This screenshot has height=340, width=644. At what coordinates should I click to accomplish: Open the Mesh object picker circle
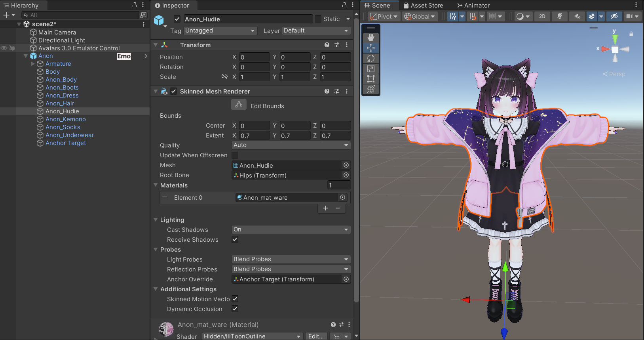tap(346, 165)
